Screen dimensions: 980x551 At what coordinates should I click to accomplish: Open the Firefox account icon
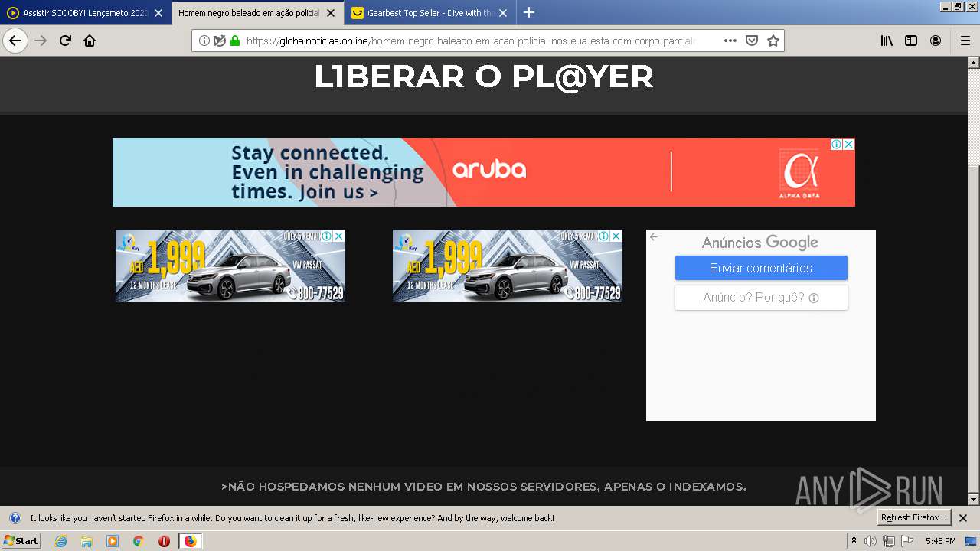pos(936,41)
